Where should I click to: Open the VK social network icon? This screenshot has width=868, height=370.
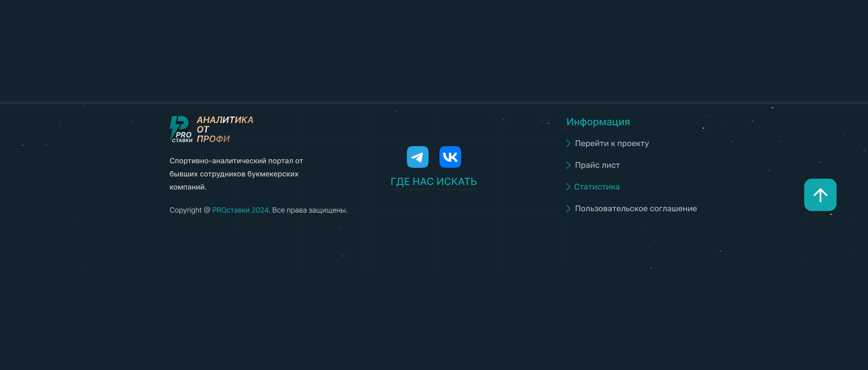[450, 157]
